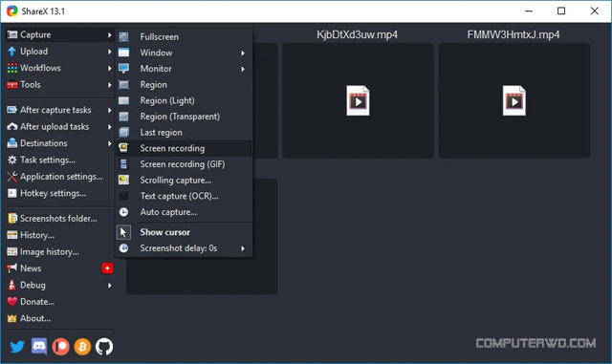Open the FMMW3HmtxJ.mp4 thumbnail
Screen dimensions: 612x364
point(514,100)
